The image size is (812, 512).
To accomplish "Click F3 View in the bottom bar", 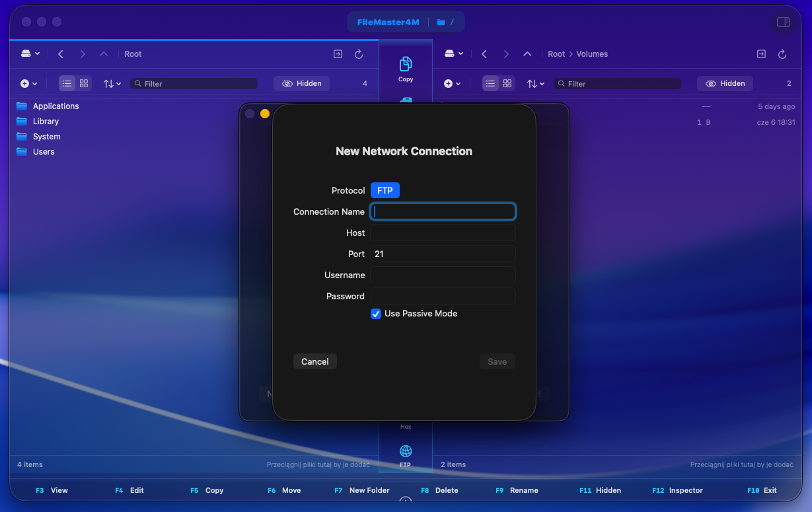I will click(52, 490).
